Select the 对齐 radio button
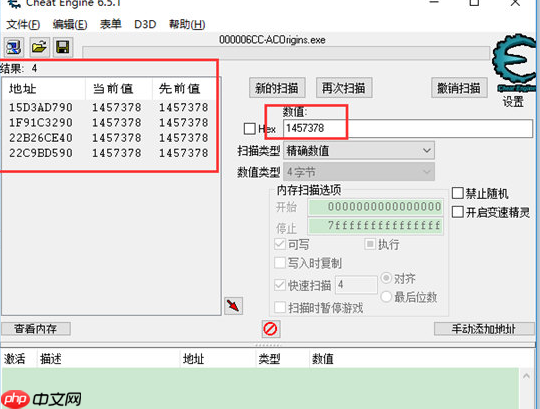540x409 pixels. tap(386, 278)
